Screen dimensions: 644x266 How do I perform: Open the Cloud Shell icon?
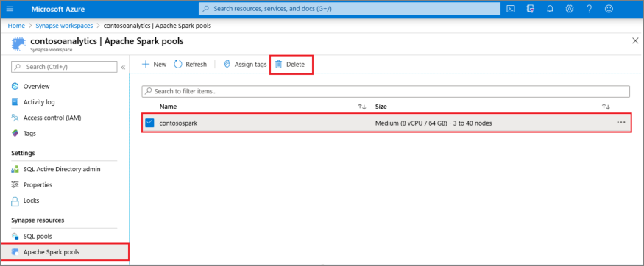(x=511, y=9)
